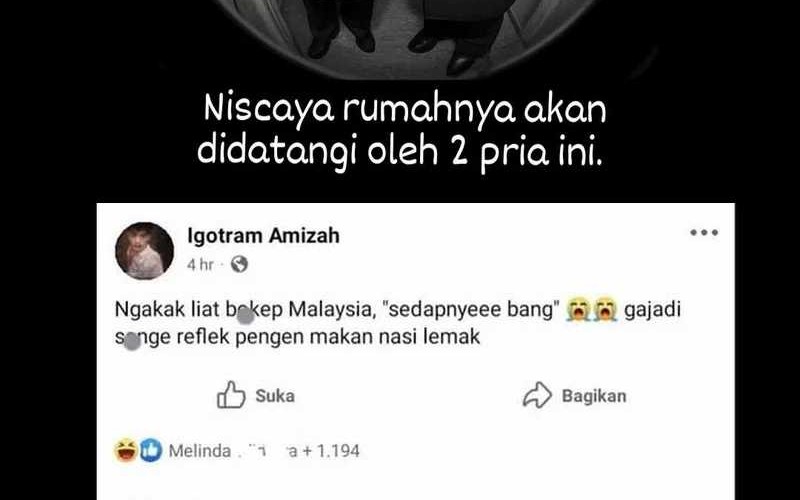Click the grey censor dot before nge reflek
The height and width of the screenshot is (500, 800).
pyautogui.click(x=132, y=342)
